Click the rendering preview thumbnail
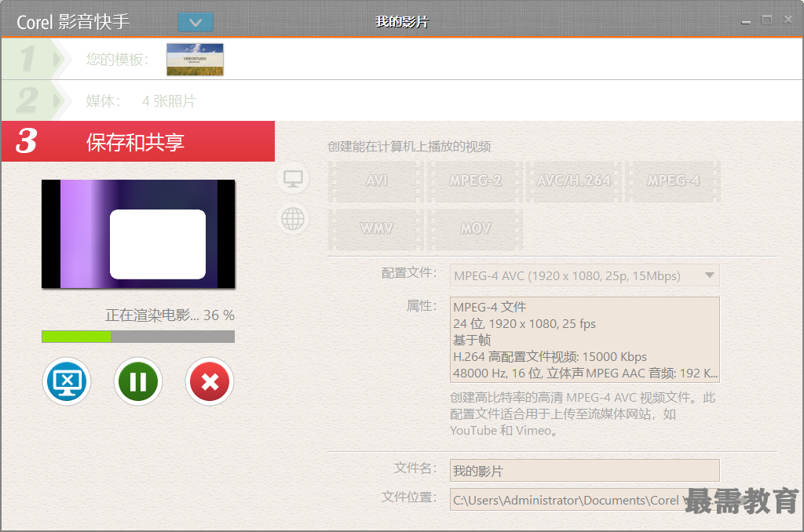Screen dimensions: 804x532 click(138, 234)
